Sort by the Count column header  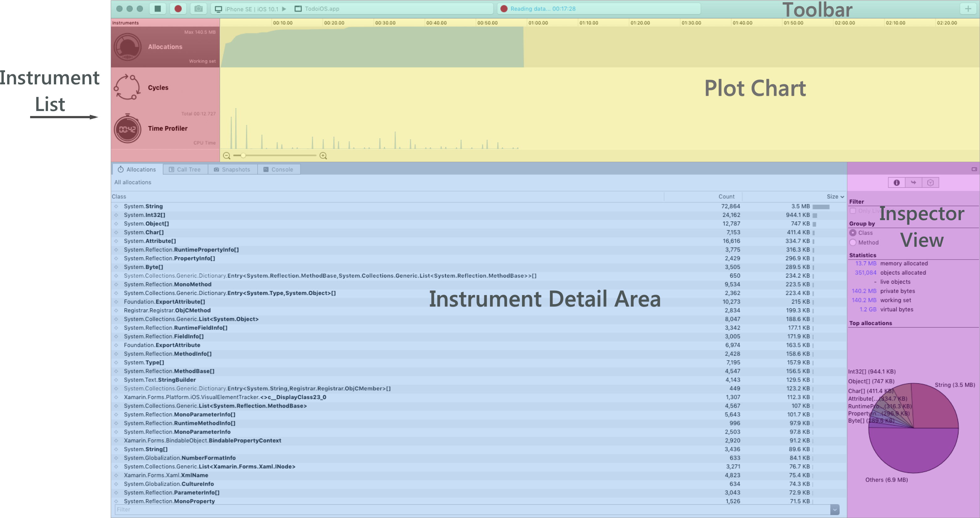(726, 197)
